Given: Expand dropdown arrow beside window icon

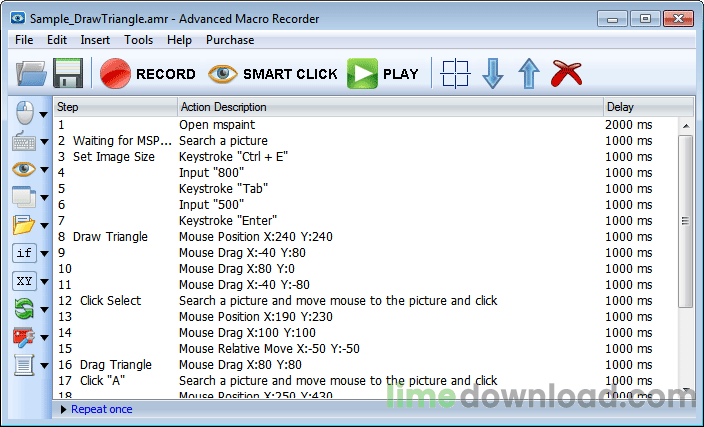Looking at the screenshot, I should coord(44,198).
